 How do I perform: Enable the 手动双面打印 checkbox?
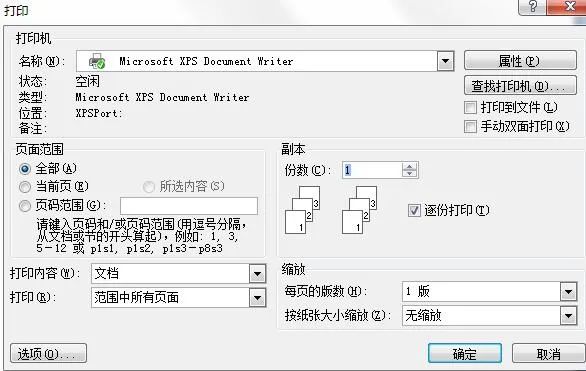point(470,127)
